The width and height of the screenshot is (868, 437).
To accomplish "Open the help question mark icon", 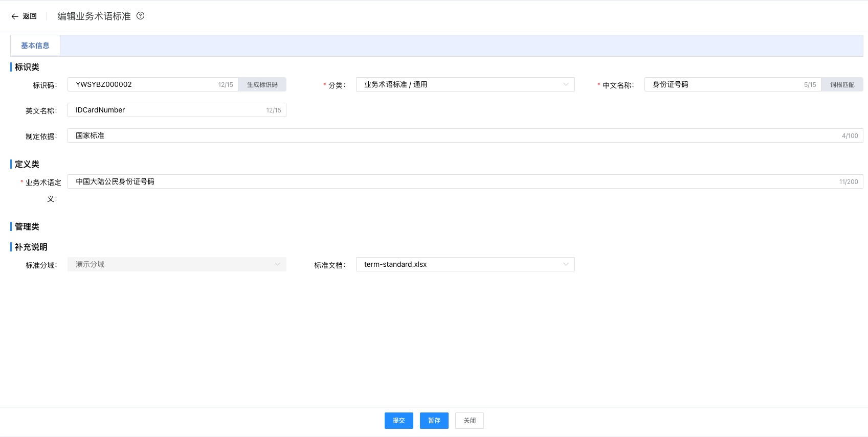I will [x=141, y=16].
